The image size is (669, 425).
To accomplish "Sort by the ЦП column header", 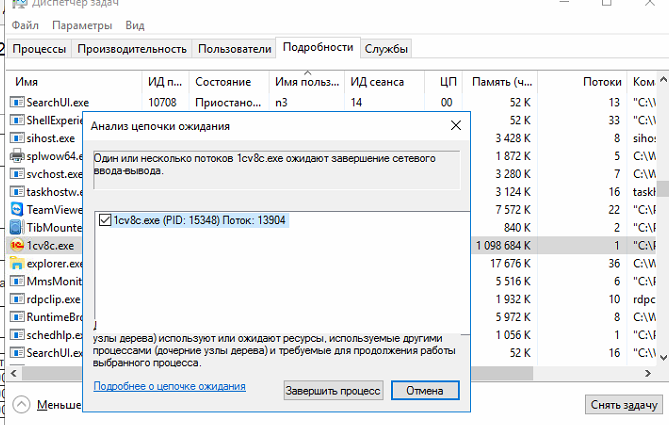I will coord(443,82).
